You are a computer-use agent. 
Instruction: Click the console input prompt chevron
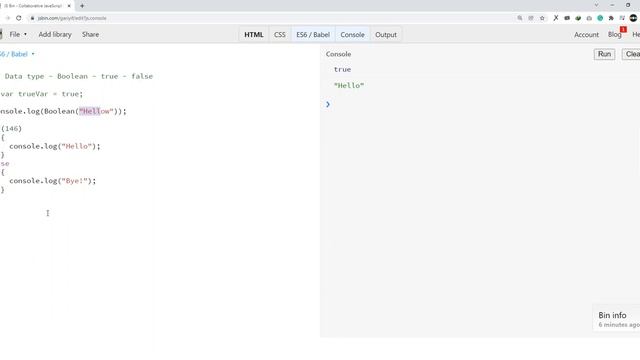coord(328,104)
